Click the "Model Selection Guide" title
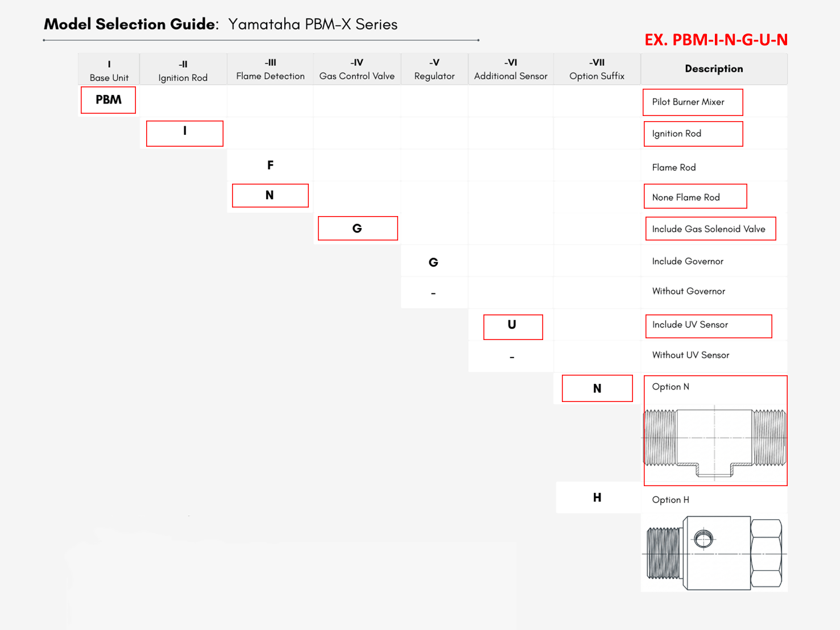 click(x=131, y=24)
